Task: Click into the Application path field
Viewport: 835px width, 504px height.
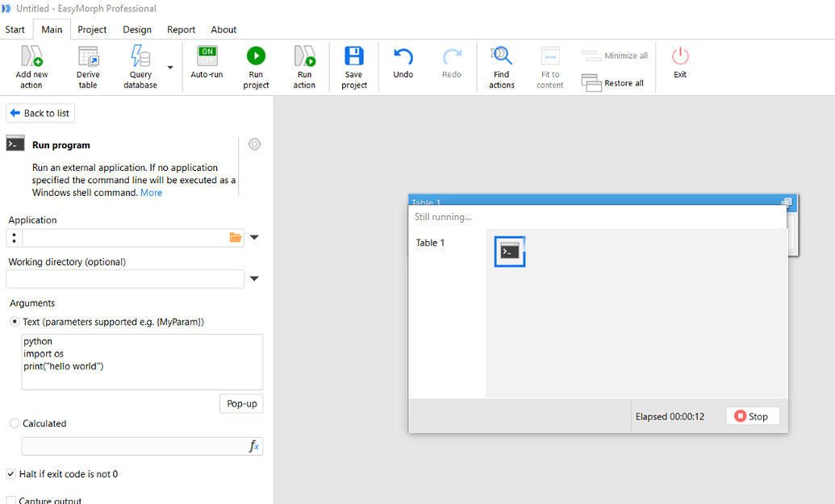Action: click(125, 238)
